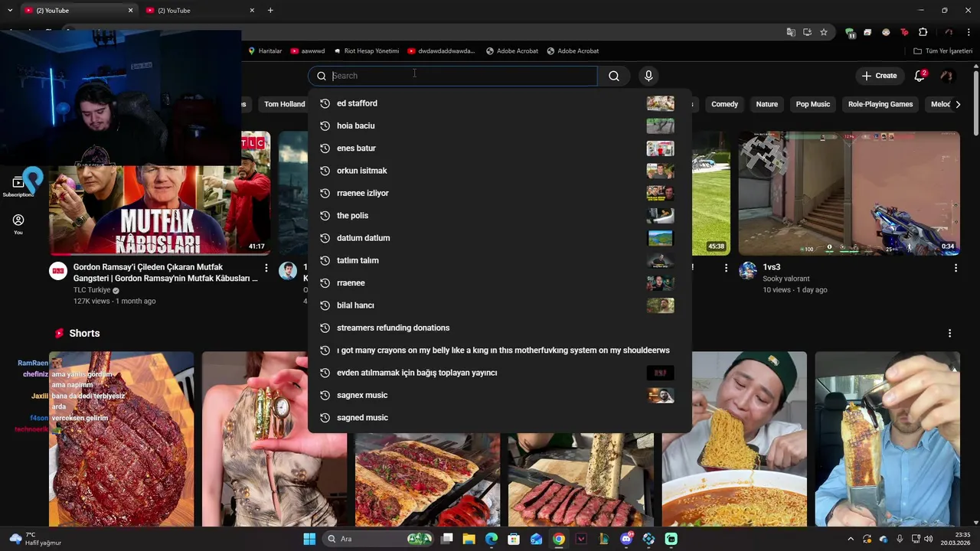Choose the 'hoia baciu' search suggestion
This screenshot has width=980, height=551.
499,126
